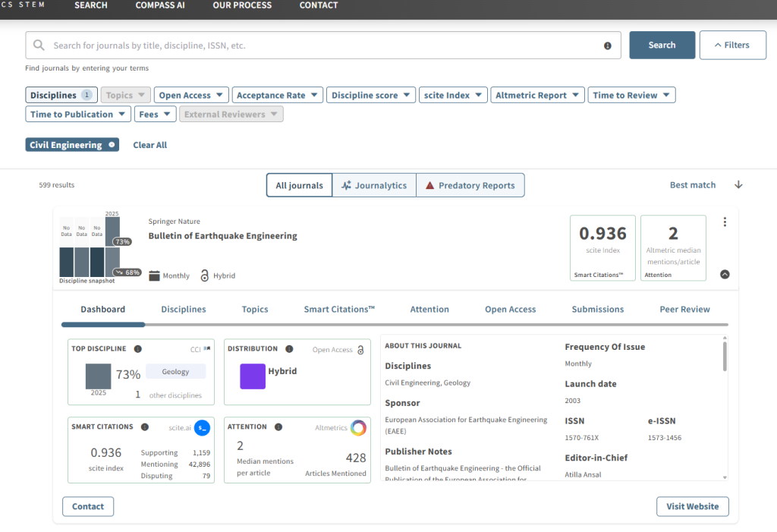Click Clear All to remove filters
777x532 pixels.
coord(149,145)
